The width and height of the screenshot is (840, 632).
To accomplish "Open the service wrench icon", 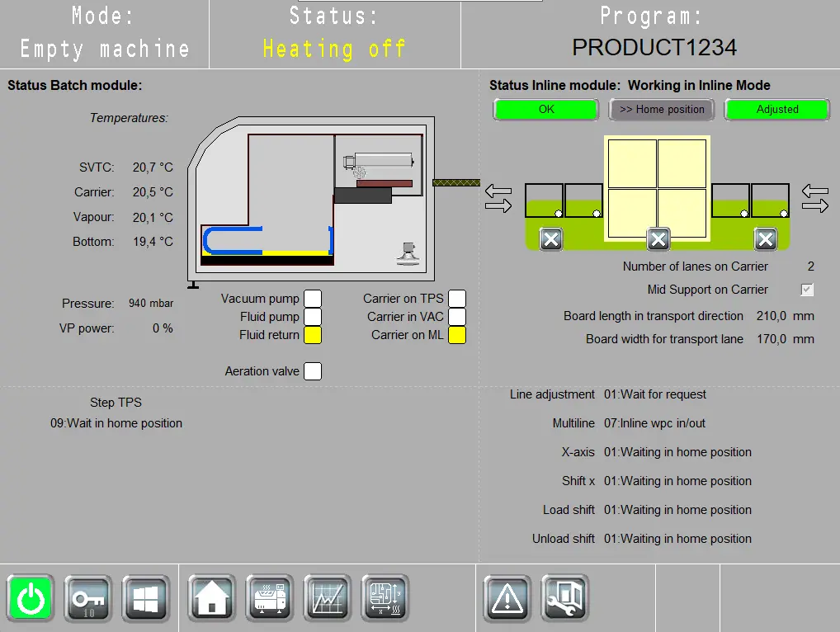I will (x=564, y=597).
